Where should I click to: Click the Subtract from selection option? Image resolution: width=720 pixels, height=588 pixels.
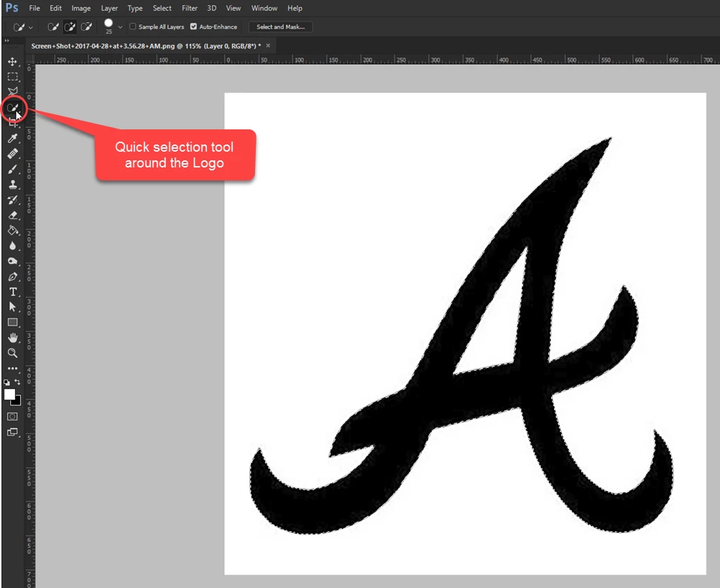pos(86,27)
